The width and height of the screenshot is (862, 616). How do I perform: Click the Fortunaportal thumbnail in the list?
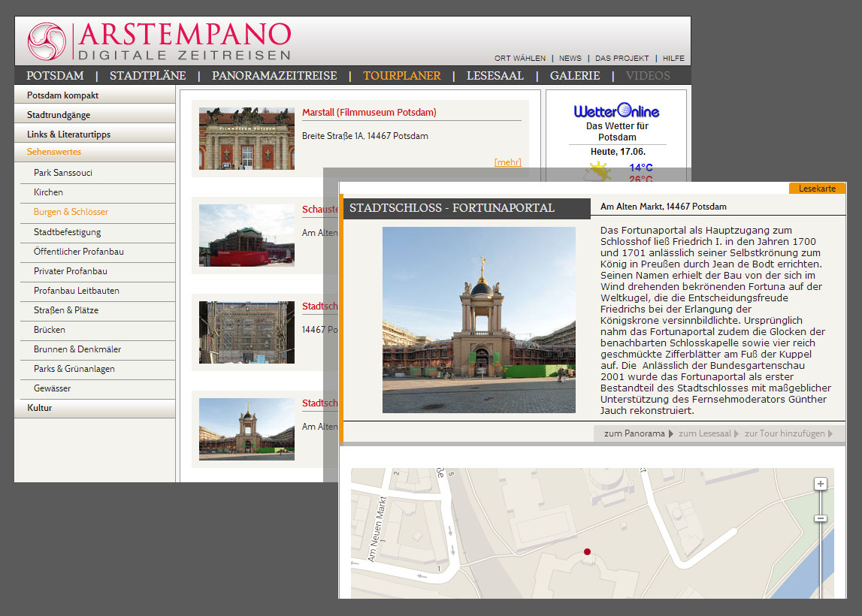coord(247,429)
